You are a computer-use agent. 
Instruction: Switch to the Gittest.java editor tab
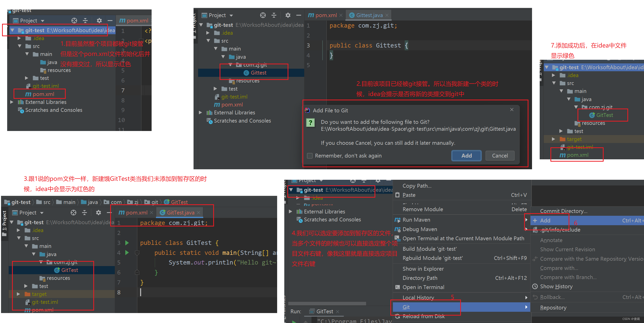pos(369,15)
